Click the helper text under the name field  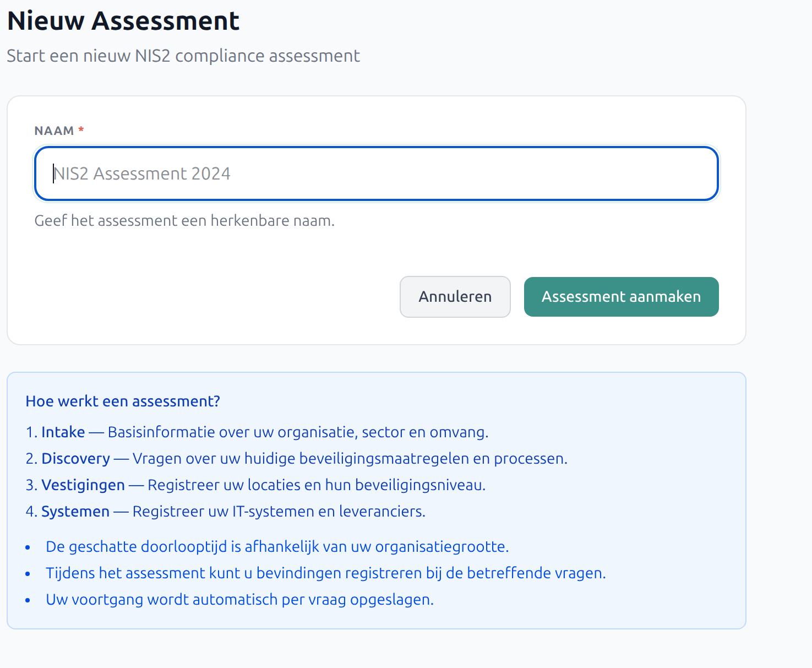(x=184, y=220)
